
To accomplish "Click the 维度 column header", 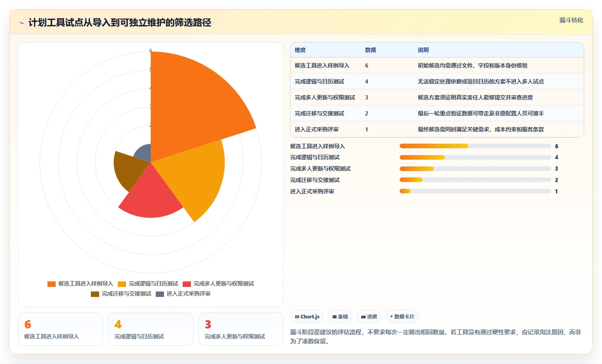I will click(x=301, y=50).
